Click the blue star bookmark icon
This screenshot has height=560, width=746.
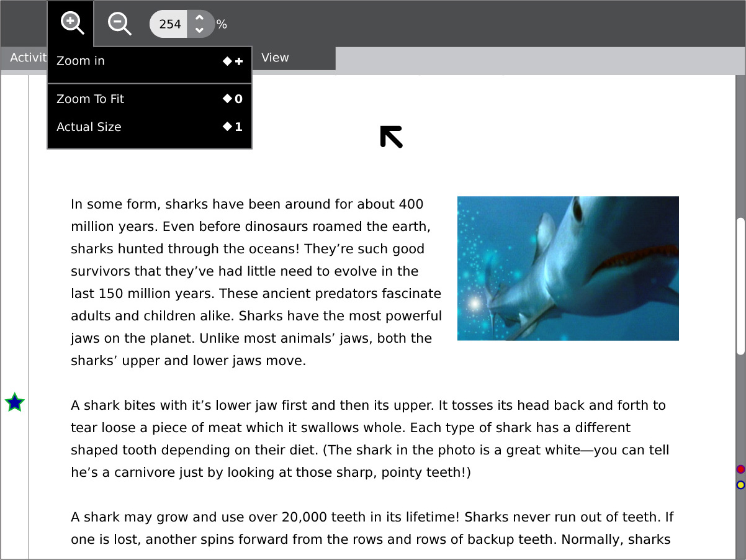14,403
